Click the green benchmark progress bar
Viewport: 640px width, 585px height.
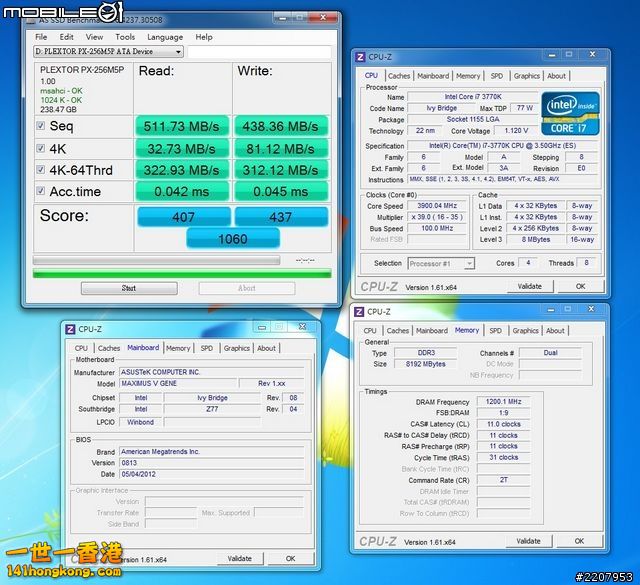click(181, 271)
